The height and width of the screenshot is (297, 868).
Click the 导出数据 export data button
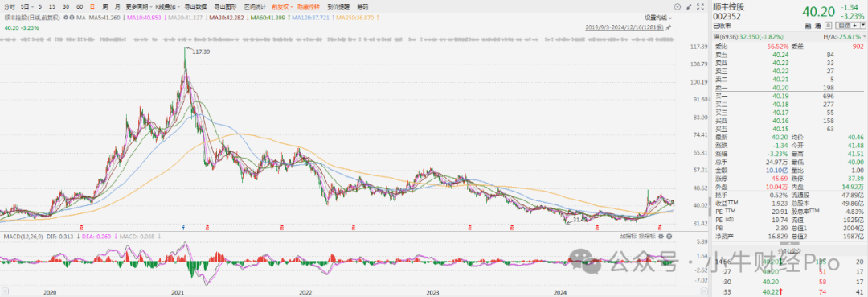tap(195, 6)
